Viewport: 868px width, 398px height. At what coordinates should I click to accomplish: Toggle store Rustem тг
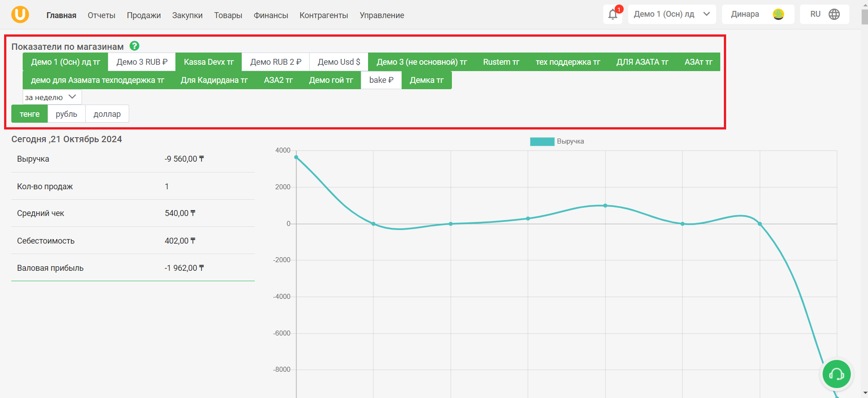[x=501, y=62]
